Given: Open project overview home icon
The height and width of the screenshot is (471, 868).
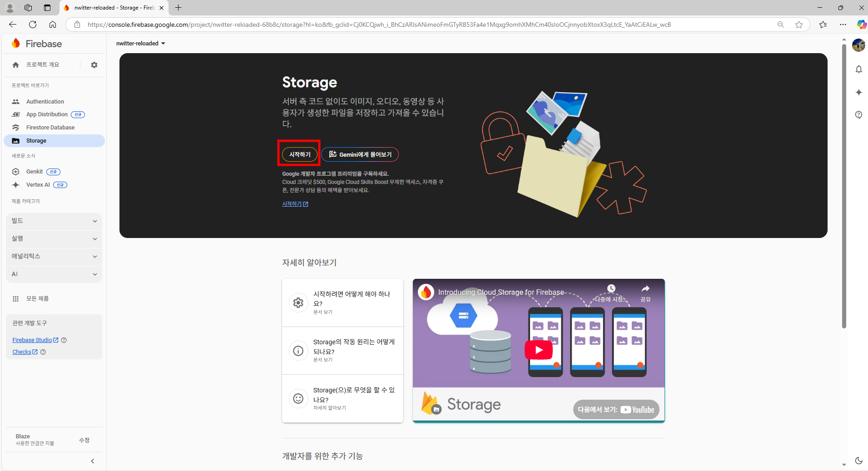Looking at the screenshot, I should click(16, 65).
